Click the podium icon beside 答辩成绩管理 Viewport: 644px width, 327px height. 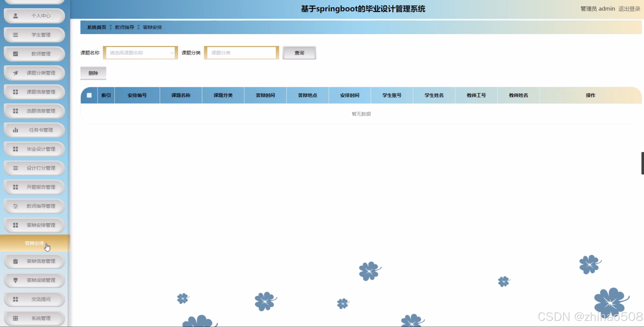[16, 280]
